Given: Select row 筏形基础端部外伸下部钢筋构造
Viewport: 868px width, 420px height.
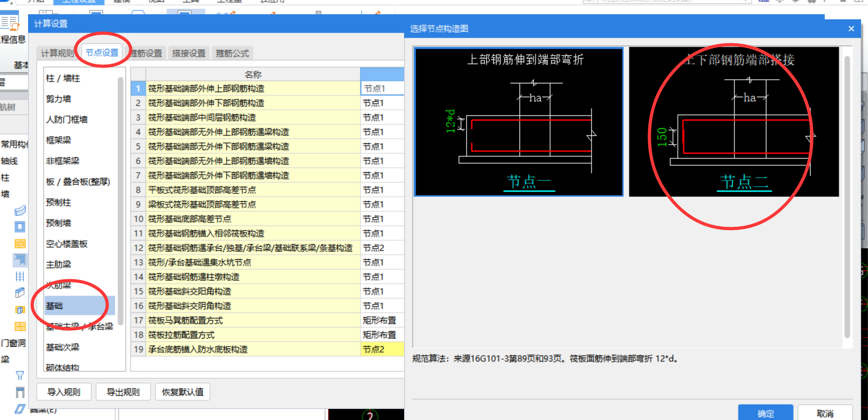Looking at the screenshot, I should click(253, 103).
